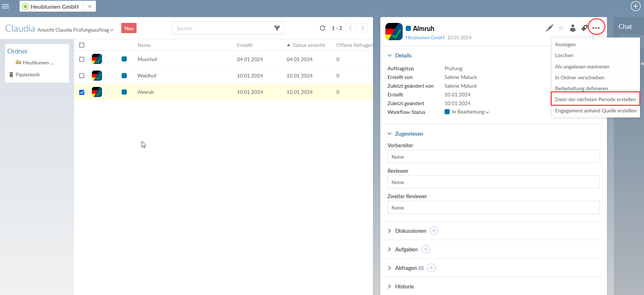This screenshot has height=295, width=644.
Task: Click the Moorhof engagement file icon
Action: coord(97,59)
